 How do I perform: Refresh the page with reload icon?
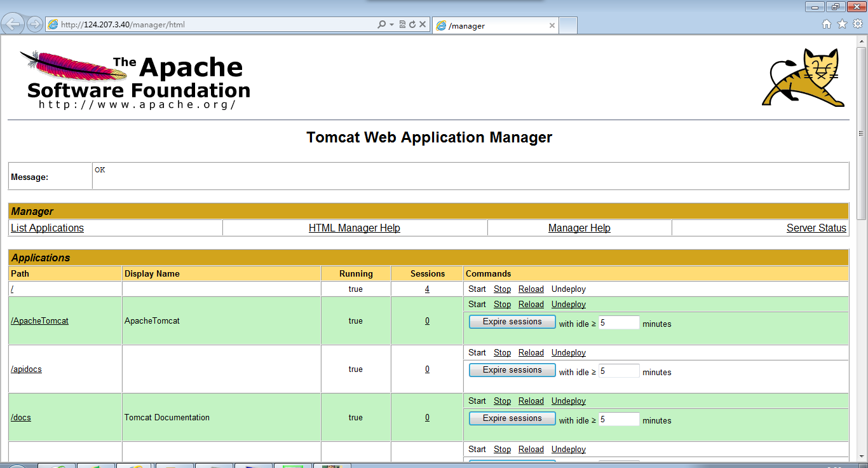coord(412,25)
